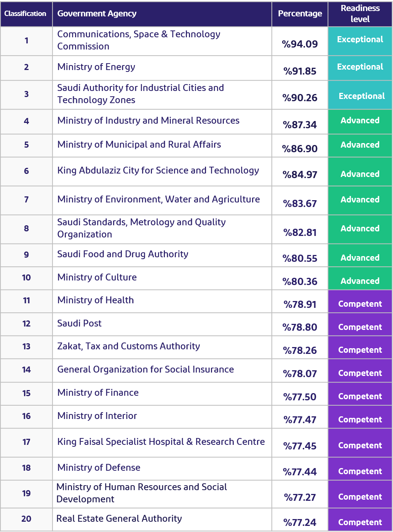
Task: Select Saudi Standards, Metrology and Quality Organization
Action: tap(141, 228)
